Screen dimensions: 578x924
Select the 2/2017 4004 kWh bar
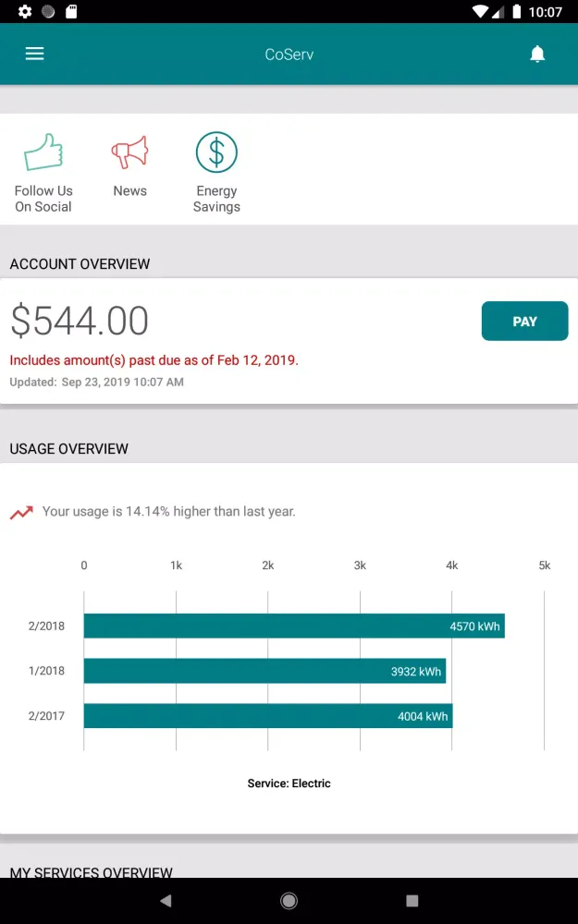pyautogui.click(x=268, y=716)
